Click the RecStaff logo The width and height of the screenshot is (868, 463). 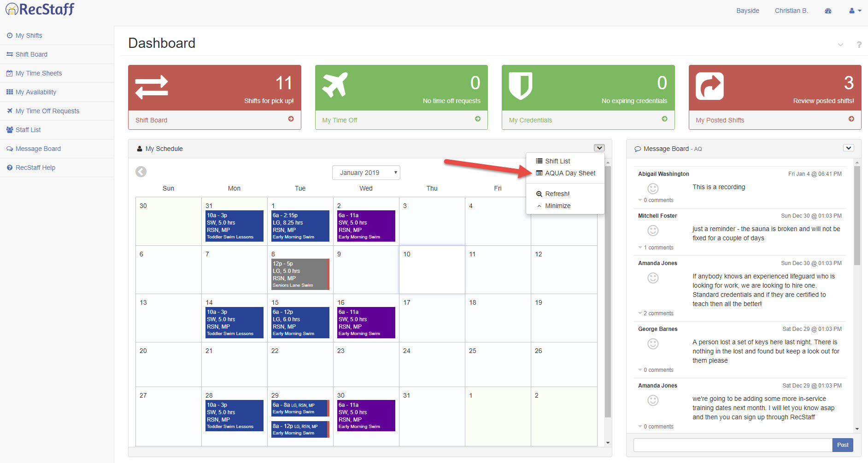click(40, 9)
